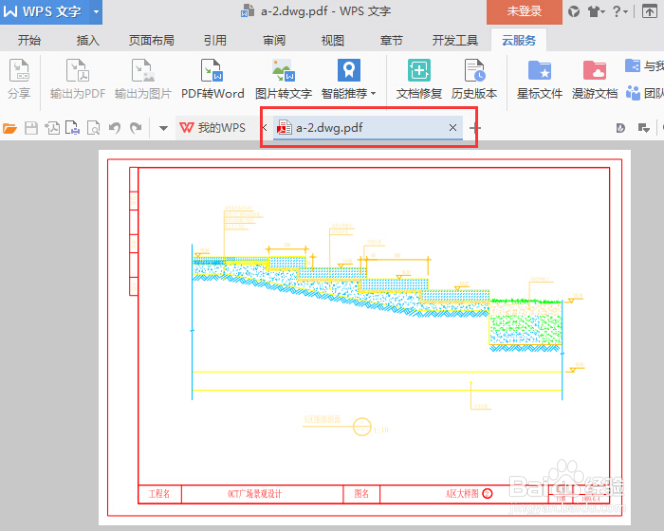Click the drawing page thumbnail in document area
664x531 pixels.
[x=365, y=337]
